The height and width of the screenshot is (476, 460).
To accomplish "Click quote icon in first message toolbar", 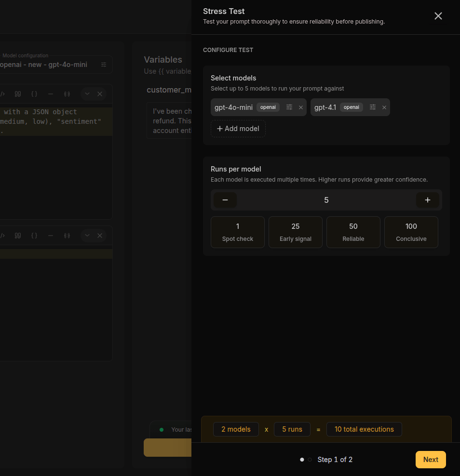I will click(18, 94).
